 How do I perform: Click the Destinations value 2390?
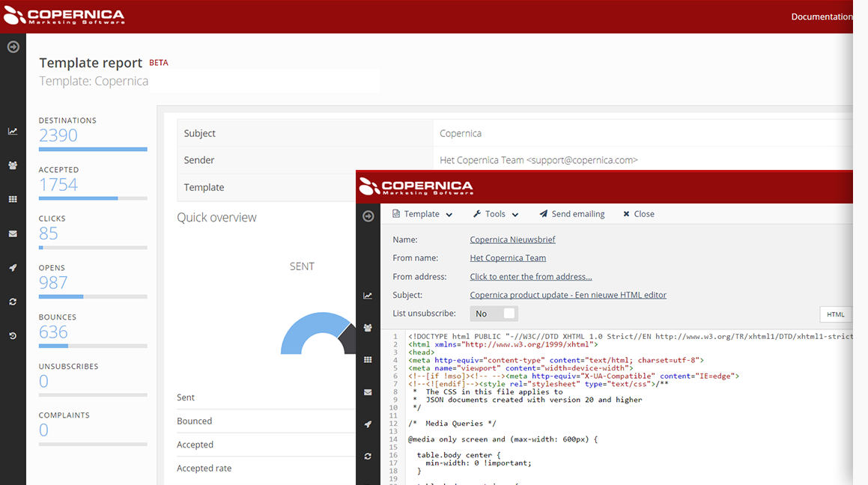pos(58,135)
